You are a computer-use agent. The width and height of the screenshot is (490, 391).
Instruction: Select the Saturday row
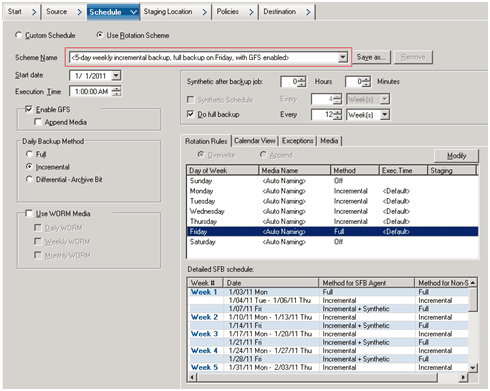pos(332,242)
